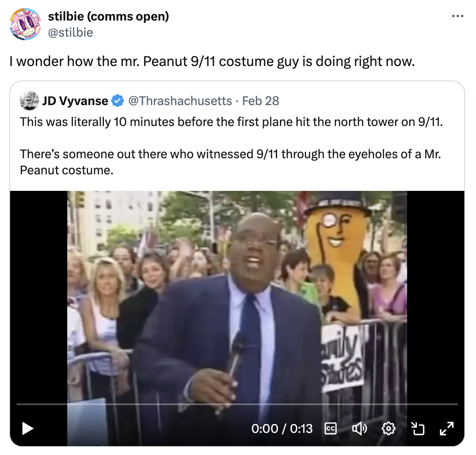Play the embedded video
Image resolution: width=476 pixels, height=455 pixels.
[x=28, y=428]
